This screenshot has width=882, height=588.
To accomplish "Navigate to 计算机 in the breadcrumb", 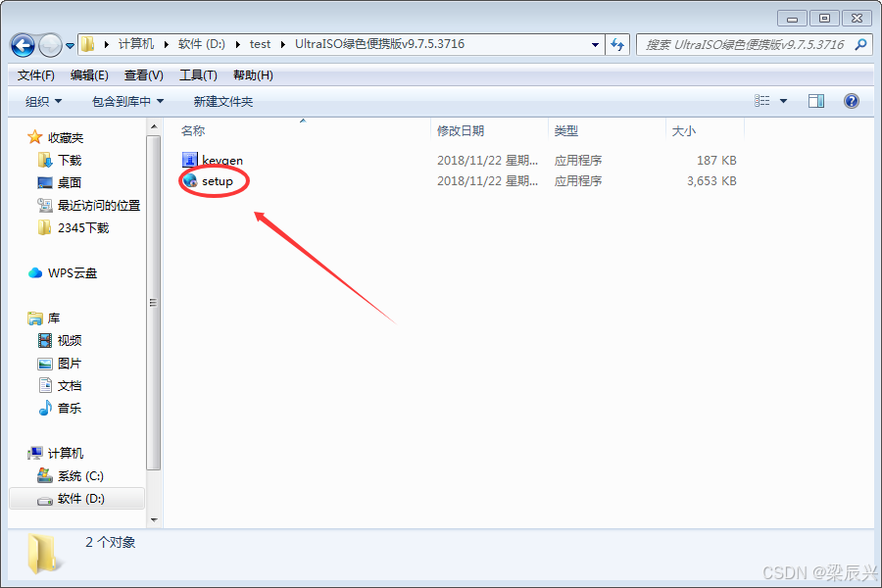I will [x=135, y=44].
